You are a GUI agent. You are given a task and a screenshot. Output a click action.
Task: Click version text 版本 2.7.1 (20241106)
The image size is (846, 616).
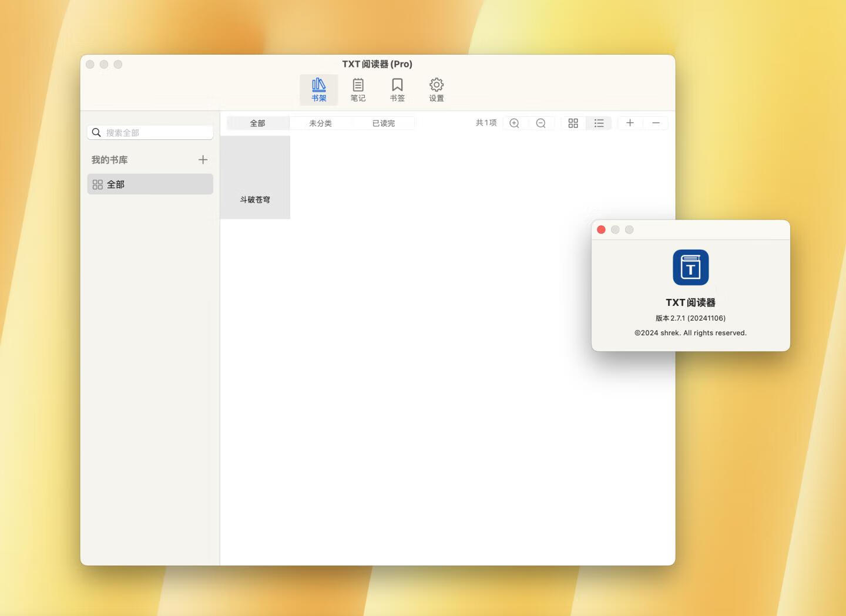(690, 318)
